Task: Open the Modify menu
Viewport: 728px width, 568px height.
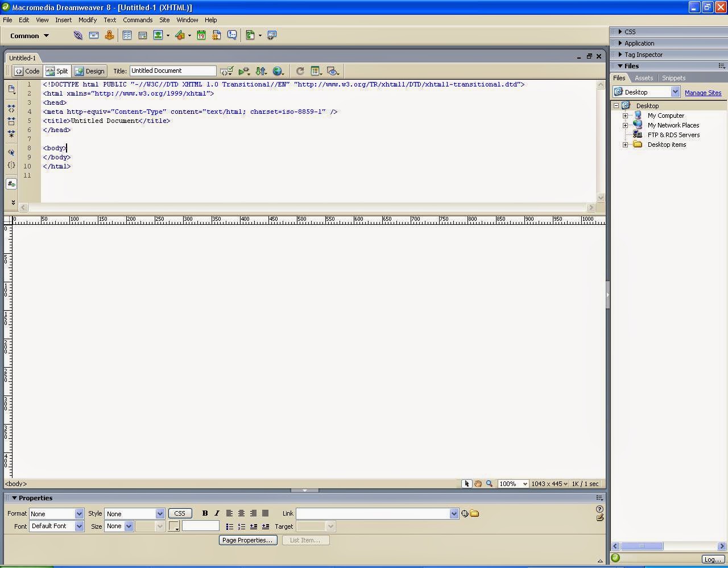Action: point(88,20)
